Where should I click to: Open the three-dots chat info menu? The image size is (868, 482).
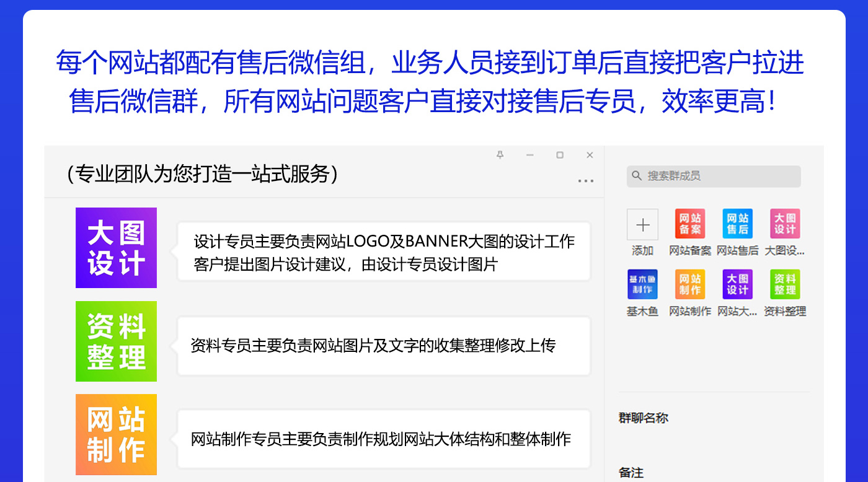click(x=585, y=181)
